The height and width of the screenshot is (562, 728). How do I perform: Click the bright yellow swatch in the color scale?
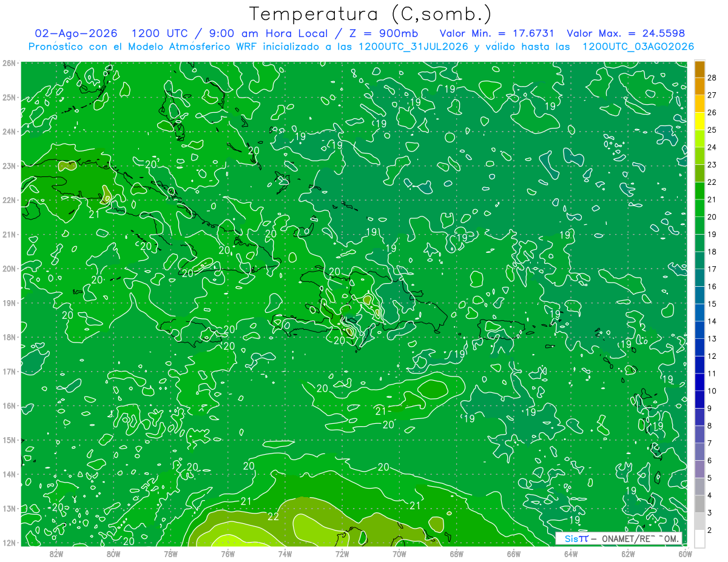(x=699, y=121)
